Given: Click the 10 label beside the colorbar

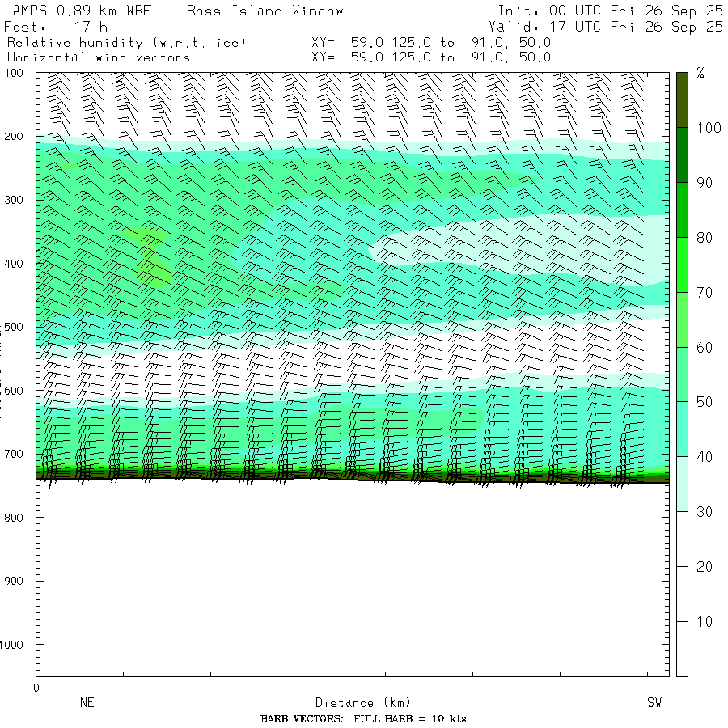Looking at the screenshot, I should click(x=705, y=621).
